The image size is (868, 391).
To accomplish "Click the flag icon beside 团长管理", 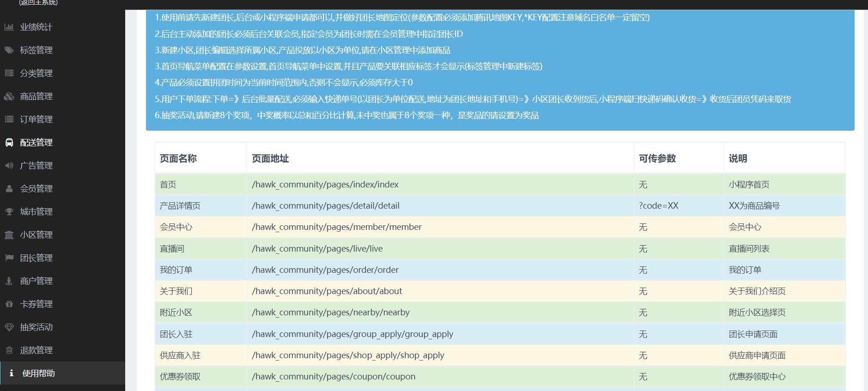I will click(9, 258).
